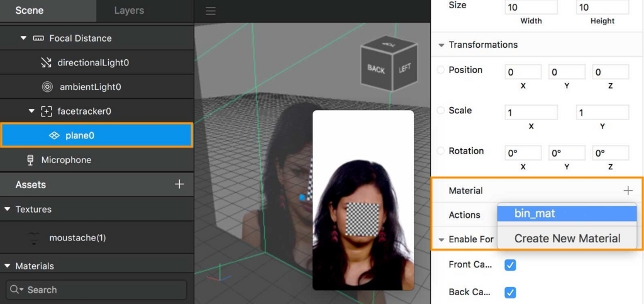Screen dimensions: 644x304
Task: Click the Scale radio circle
Action: pos(441,111)
